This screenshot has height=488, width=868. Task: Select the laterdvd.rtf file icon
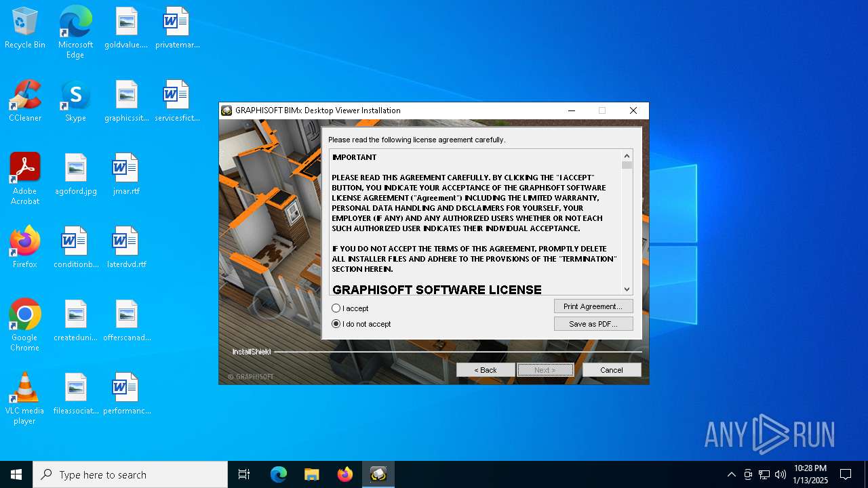[x=126, y=248]
